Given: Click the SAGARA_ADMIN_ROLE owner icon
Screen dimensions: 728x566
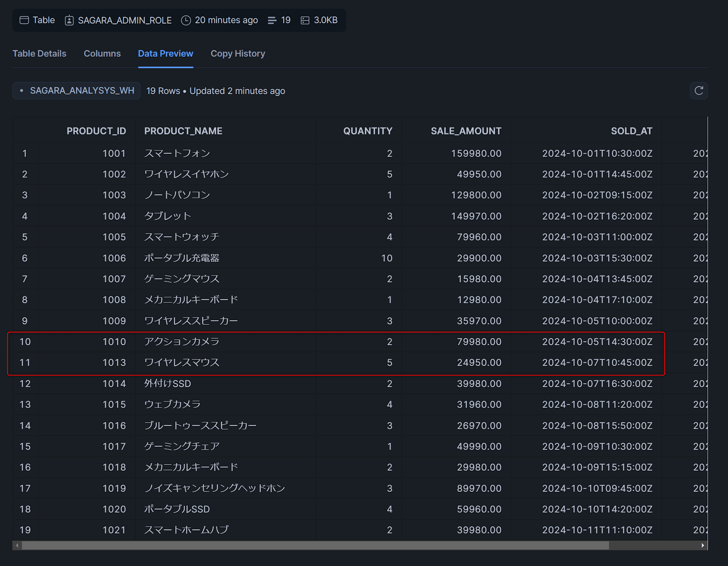Looking at the screenshot, I should point(69,20).
